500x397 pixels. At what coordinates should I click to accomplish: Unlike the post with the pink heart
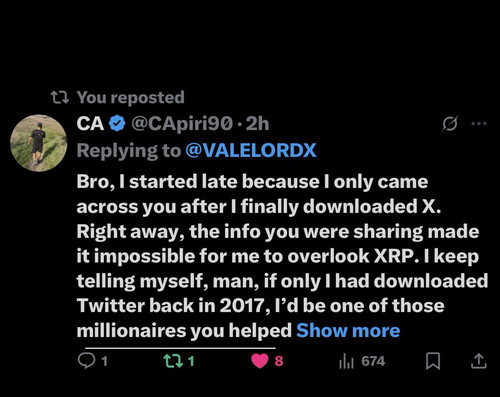(260, 361)
